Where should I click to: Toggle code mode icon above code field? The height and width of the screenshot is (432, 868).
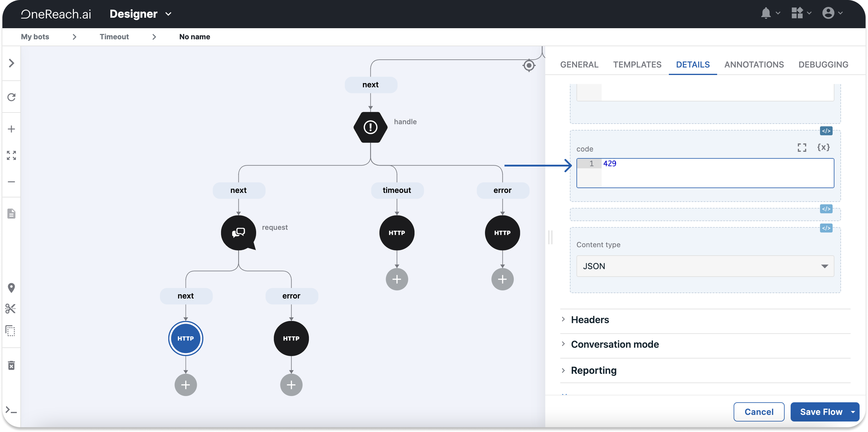pos(826,131)
